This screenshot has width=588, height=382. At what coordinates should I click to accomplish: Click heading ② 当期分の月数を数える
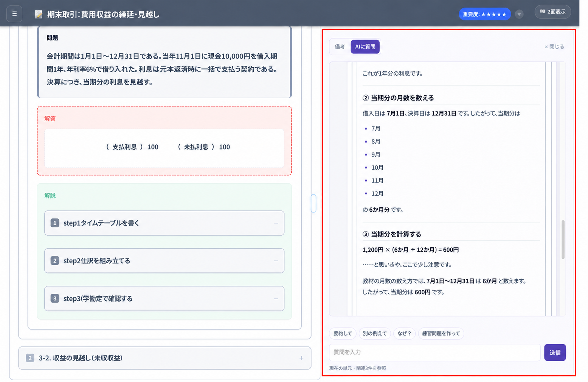click(398, 98)
